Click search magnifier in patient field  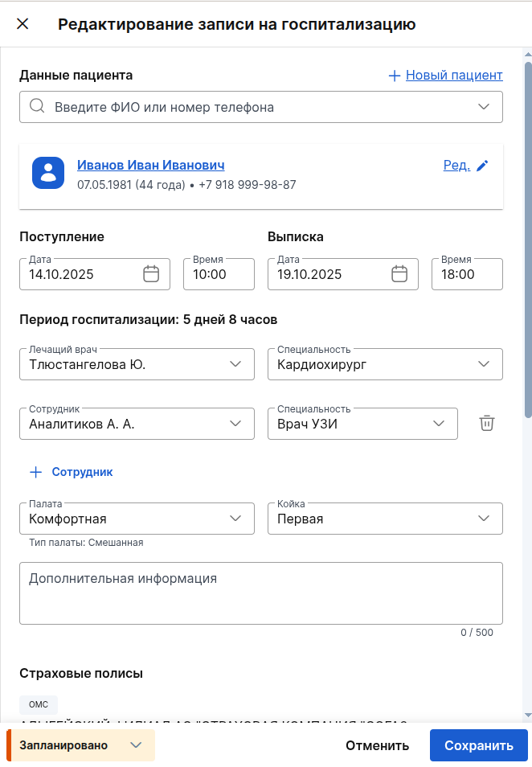pos(37,105)
